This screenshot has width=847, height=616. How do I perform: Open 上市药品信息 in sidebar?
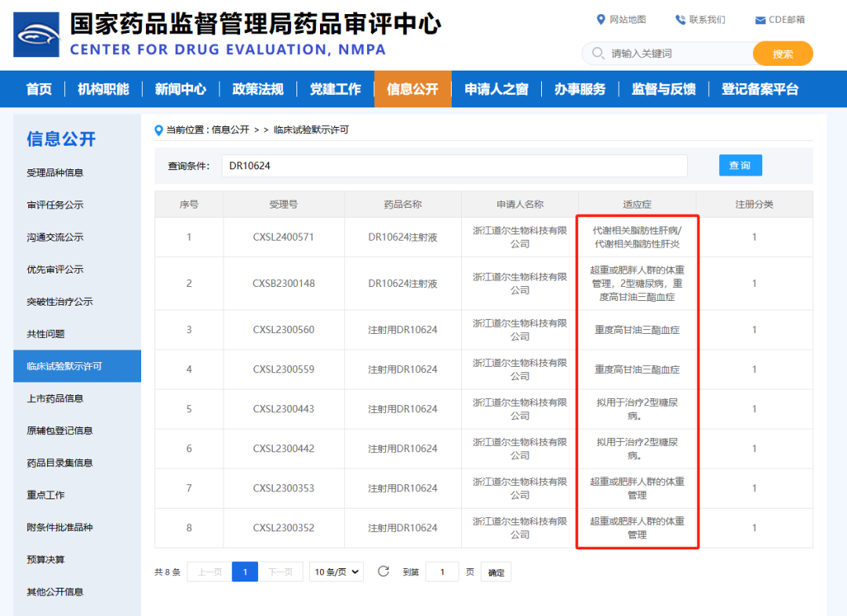click(x=55, y=398)
